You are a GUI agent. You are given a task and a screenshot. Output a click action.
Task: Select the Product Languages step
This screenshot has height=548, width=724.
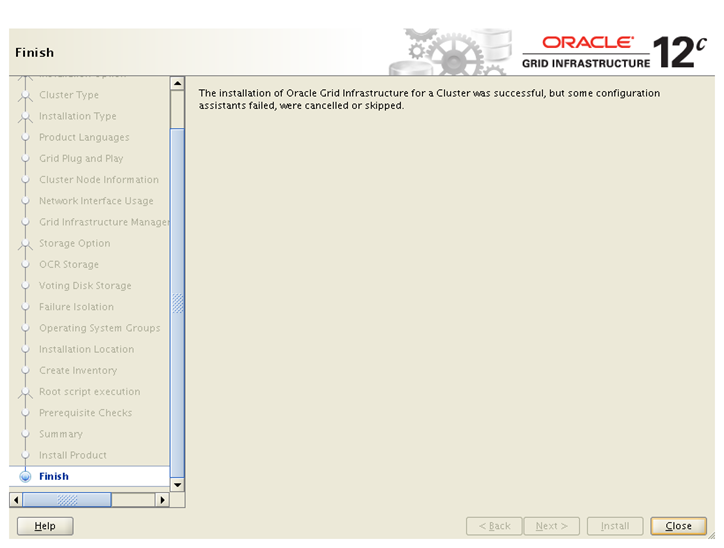[84, 137]
